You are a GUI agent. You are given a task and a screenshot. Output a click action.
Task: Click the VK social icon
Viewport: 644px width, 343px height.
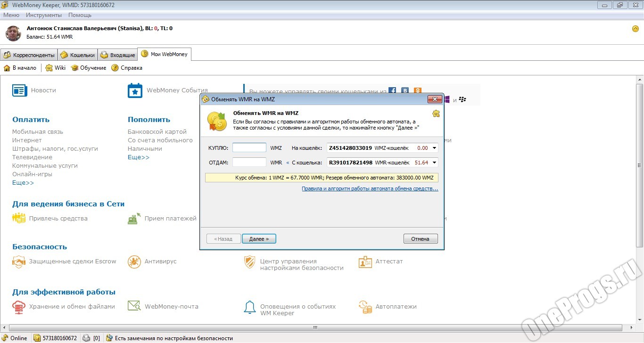click(x=405, y=91)
